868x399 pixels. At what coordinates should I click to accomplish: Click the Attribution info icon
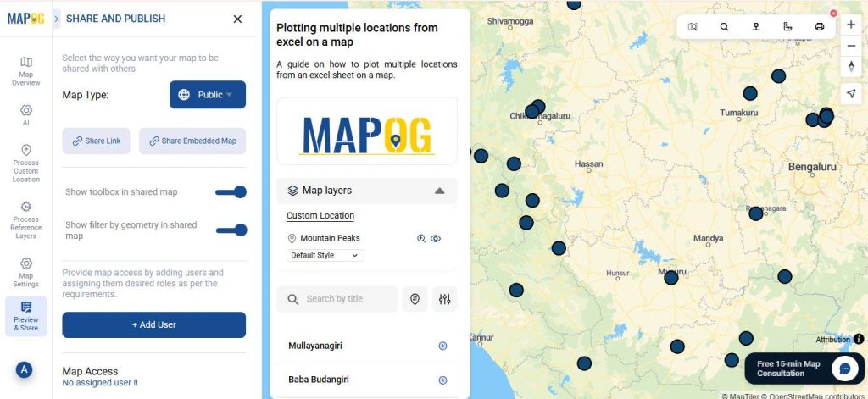(x=859, y=339)
